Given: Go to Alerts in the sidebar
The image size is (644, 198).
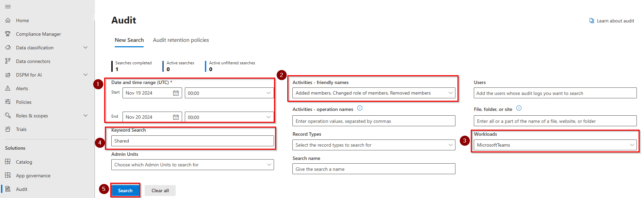Looking at the screenshot, I should pos(22,88).
